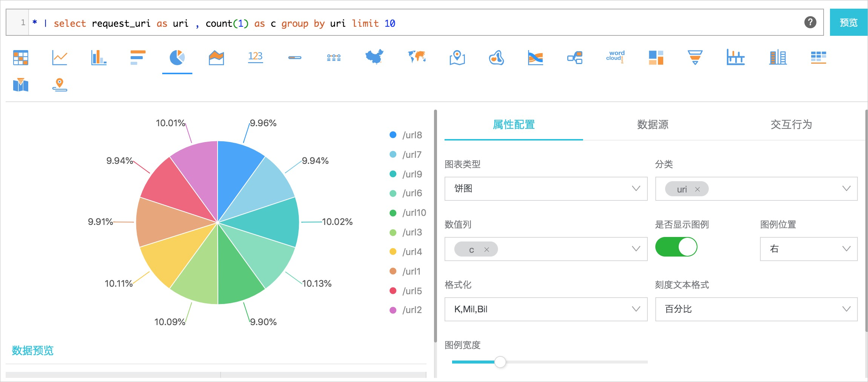Toggle /url3 legend entry
This screenshot has width=868, height=382.
point(406,232)
